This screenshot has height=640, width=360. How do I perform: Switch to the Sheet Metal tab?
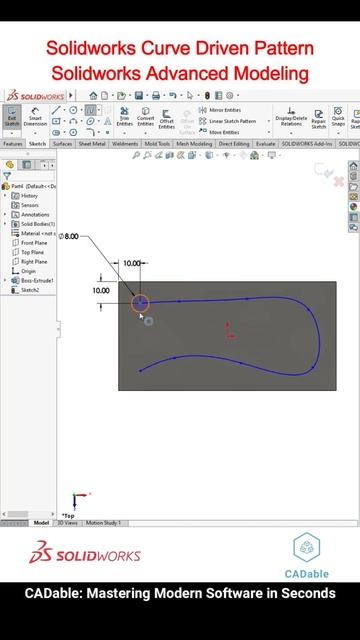(x=92, y=144)
